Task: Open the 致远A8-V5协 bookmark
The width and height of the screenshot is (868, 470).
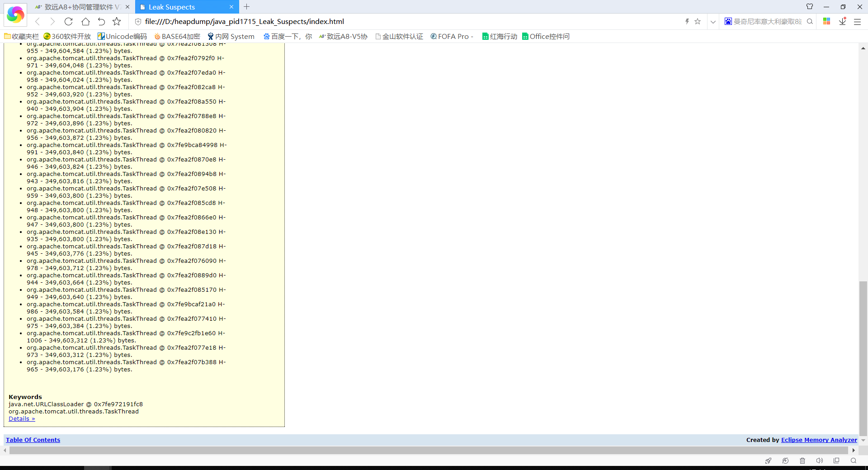Action: click(343, 36)
